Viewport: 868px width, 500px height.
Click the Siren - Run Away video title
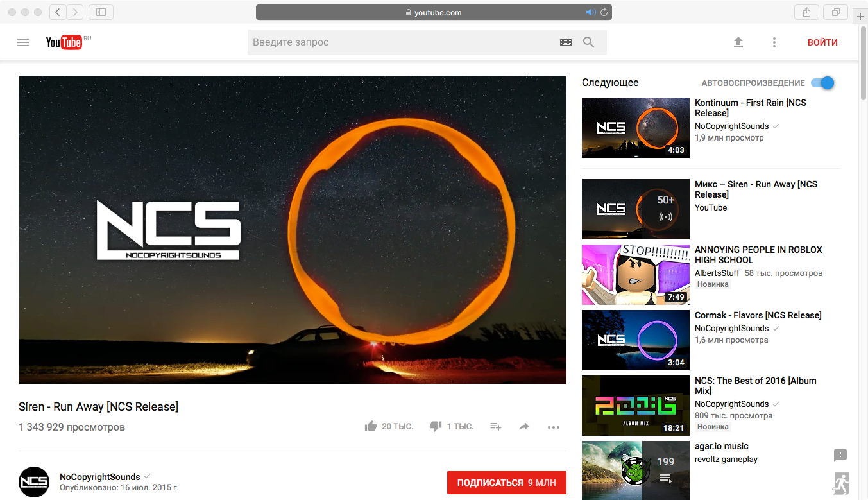(99, 406)
